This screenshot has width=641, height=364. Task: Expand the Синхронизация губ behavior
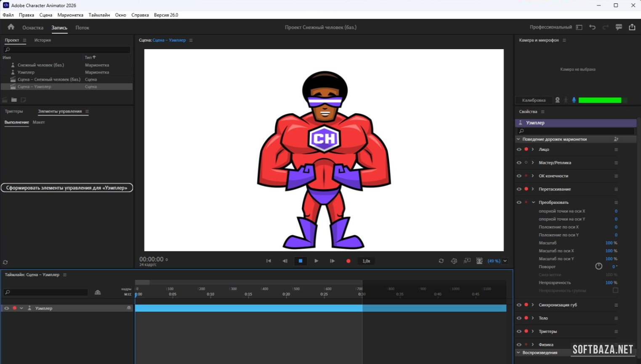pyautogui.click(x=533, y=305)
